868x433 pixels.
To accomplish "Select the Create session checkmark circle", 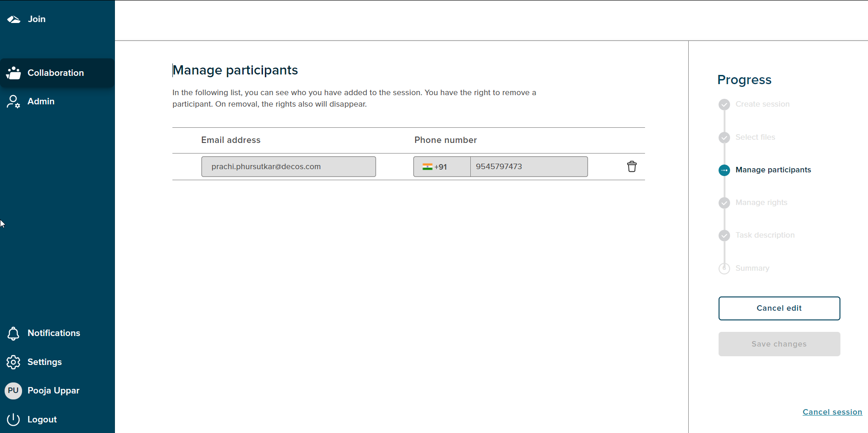I will [x=724, y=104].
